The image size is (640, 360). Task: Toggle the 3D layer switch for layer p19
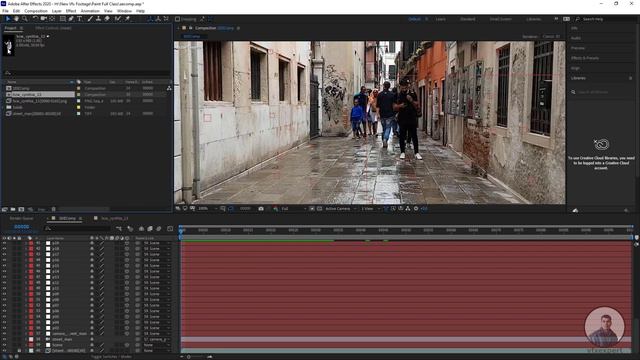click(127, 243)
